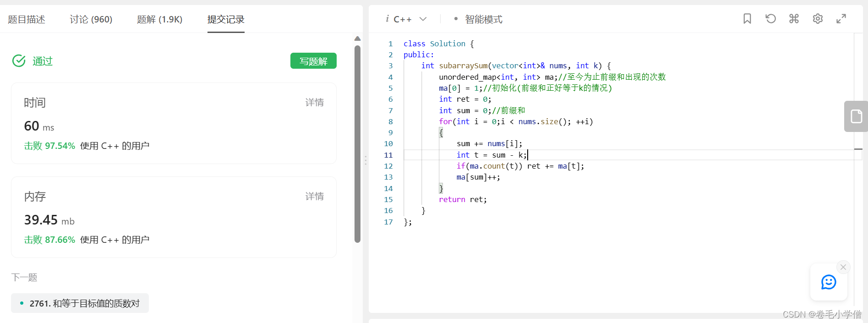Click the int ret = 0 line
Viewport: 868px width, 323px height.
[x=465, y=99]
